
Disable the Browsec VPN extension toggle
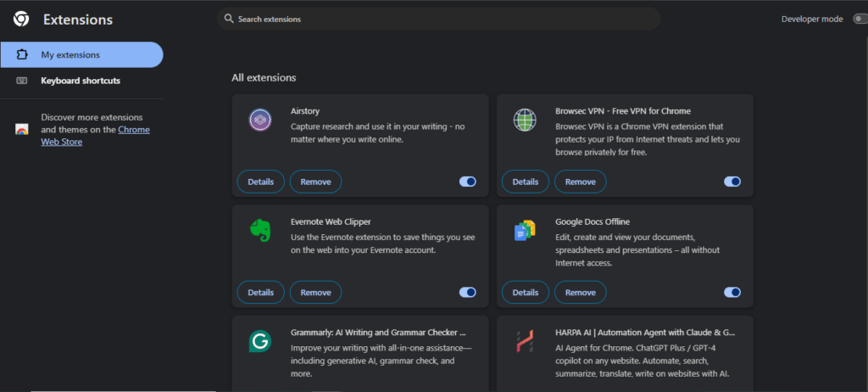tap(732, 182)
